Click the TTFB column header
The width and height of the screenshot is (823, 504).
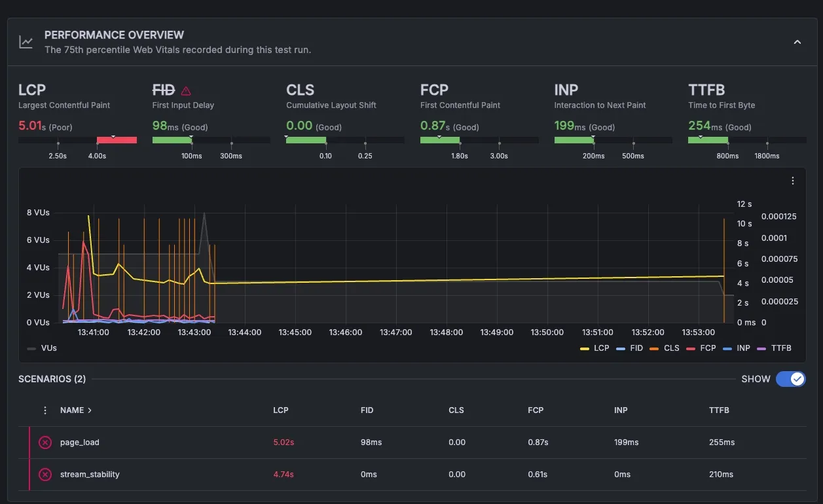719,410
